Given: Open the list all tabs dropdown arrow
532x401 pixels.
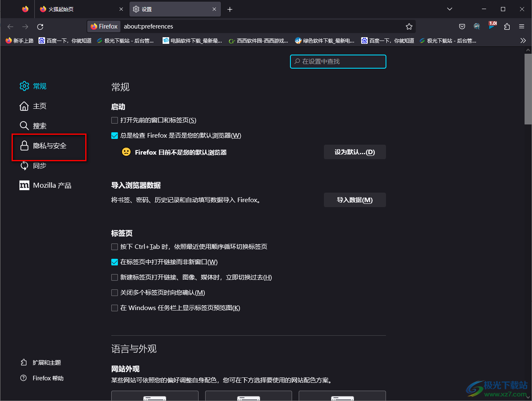Looking at the screenshot, I should tap(450, 9).
